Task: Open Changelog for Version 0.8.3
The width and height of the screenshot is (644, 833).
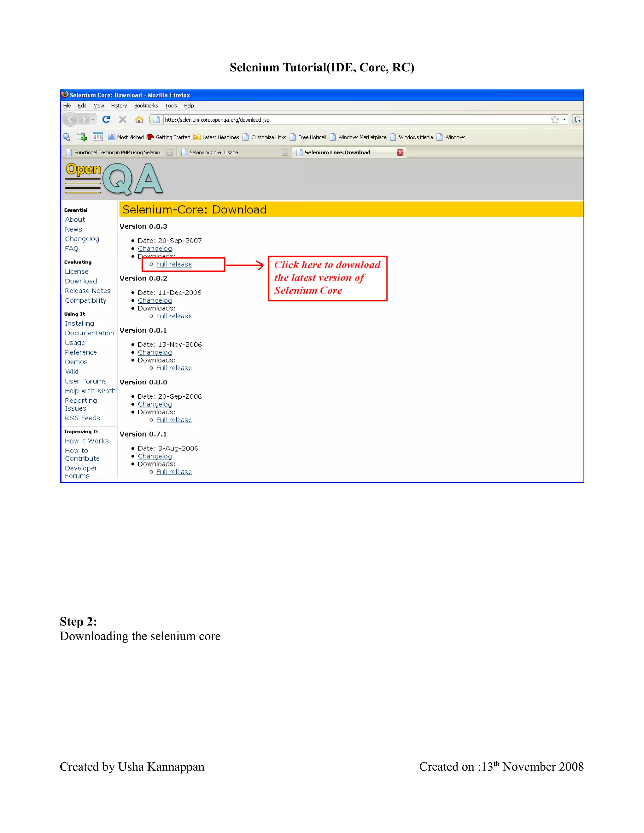Action: point(154,249)
